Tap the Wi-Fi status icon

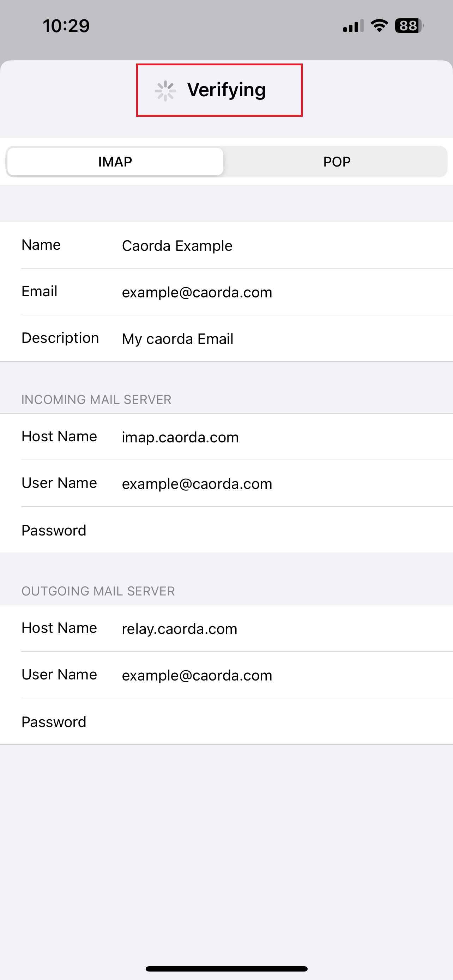point(379,26)
